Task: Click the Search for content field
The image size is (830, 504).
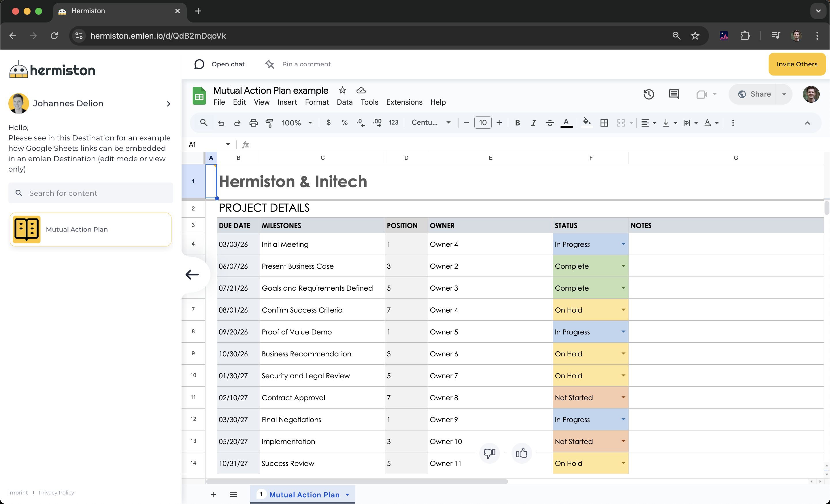Action: click(91, 193)
